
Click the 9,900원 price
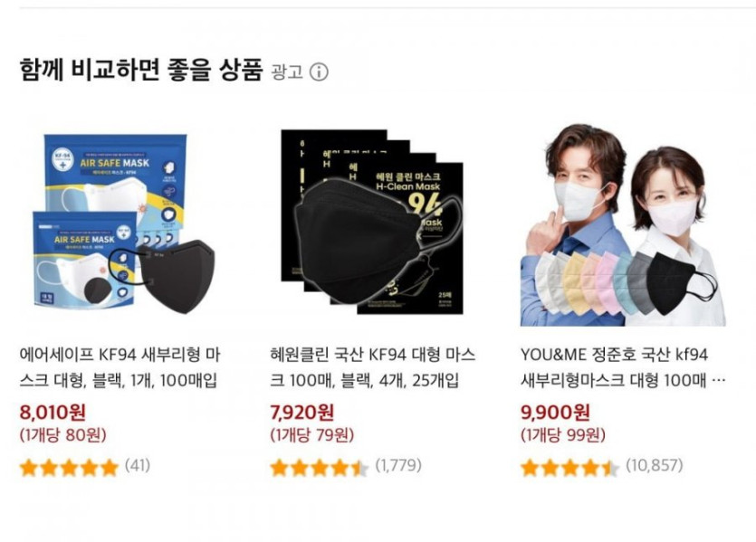tap(554, 413)
